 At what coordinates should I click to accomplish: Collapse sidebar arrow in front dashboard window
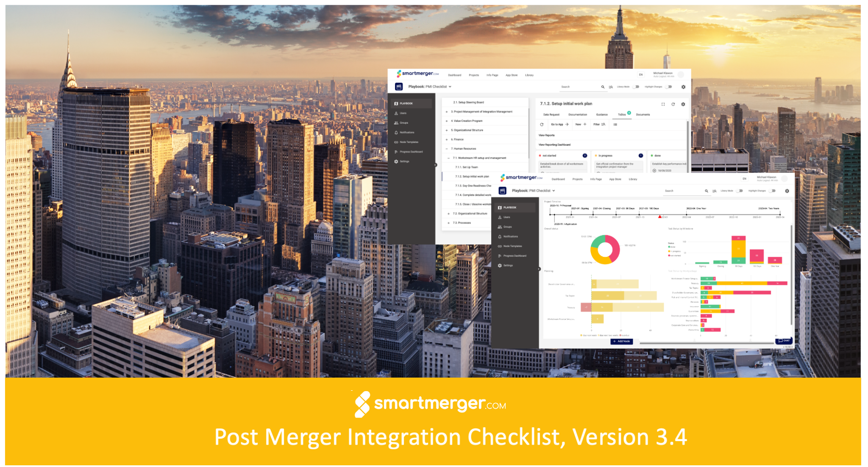point(539,269)
